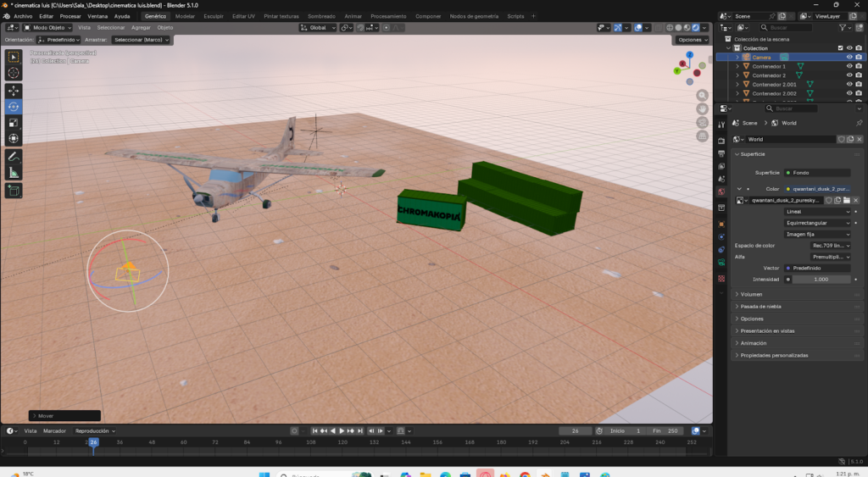Toggle viewport gizmos visibility
This screenshot has width=868, height=477.
(618, 28)
